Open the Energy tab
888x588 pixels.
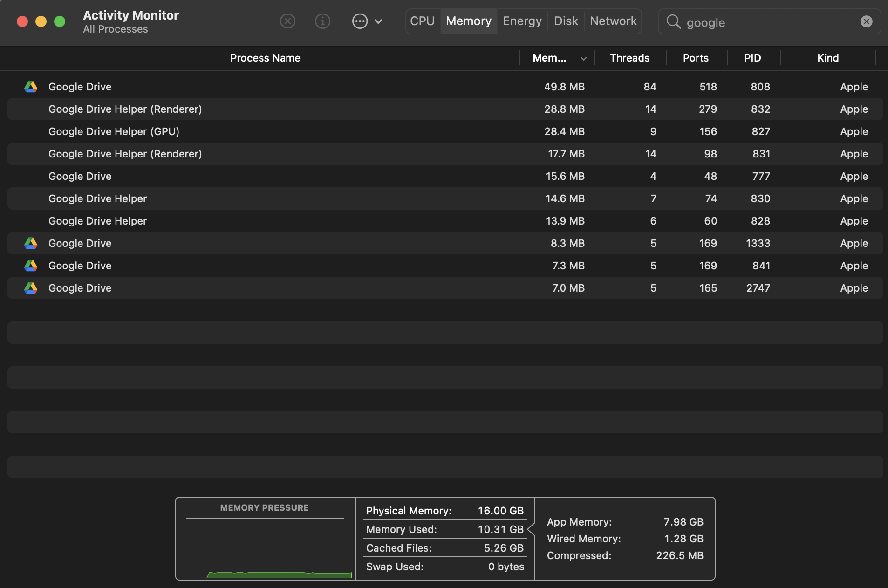(x=522, y=21)
